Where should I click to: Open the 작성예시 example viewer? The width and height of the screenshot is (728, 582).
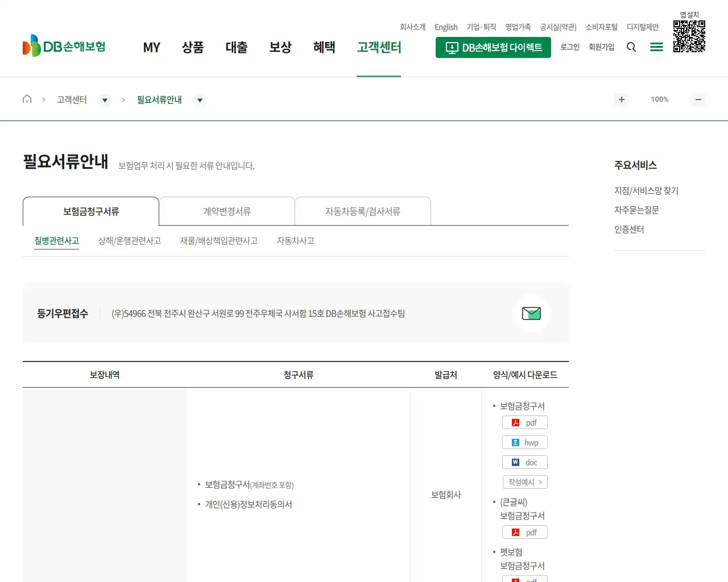[524, 481]
